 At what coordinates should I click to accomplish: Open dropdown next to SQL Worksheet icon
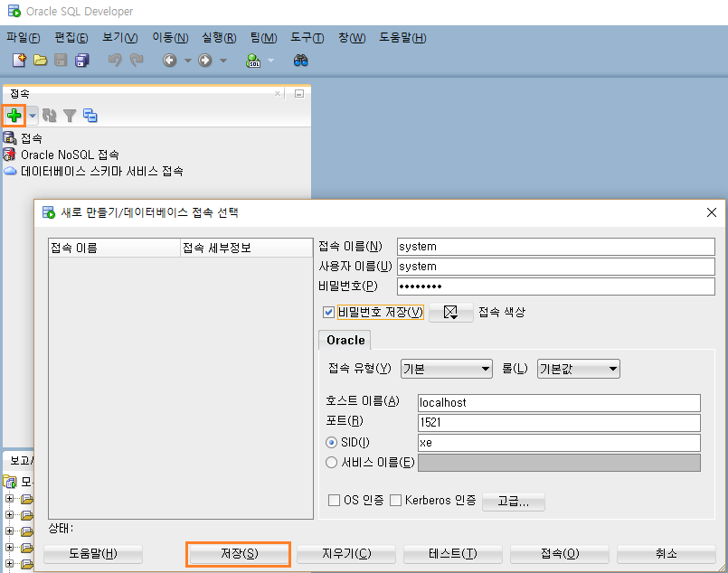coord(271,61)
